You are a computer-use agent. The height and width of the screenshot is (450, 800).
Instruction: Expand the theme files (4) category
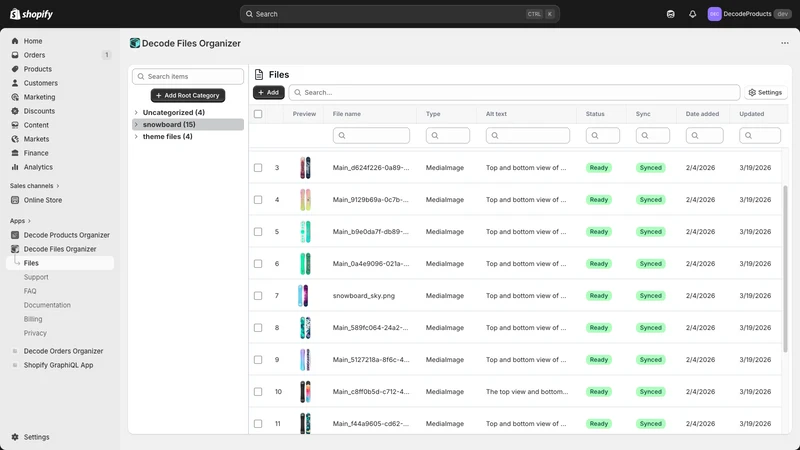136,137
